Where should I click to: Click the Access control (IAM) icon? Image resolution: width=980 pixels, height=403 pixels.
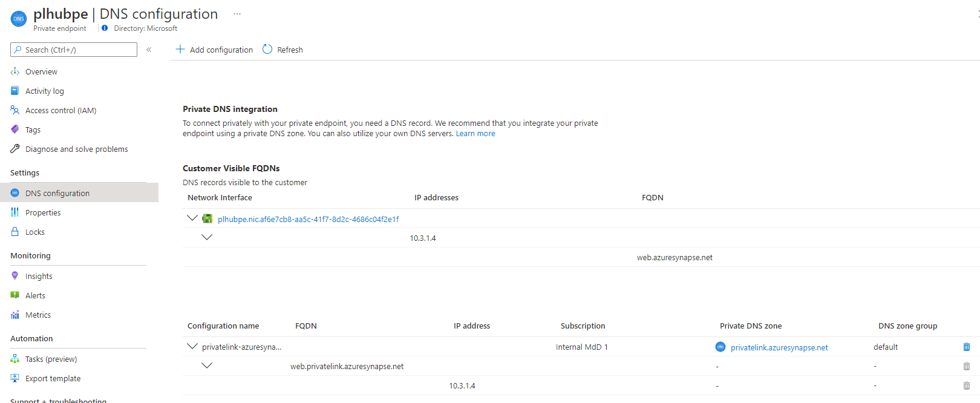coord(15,110)
